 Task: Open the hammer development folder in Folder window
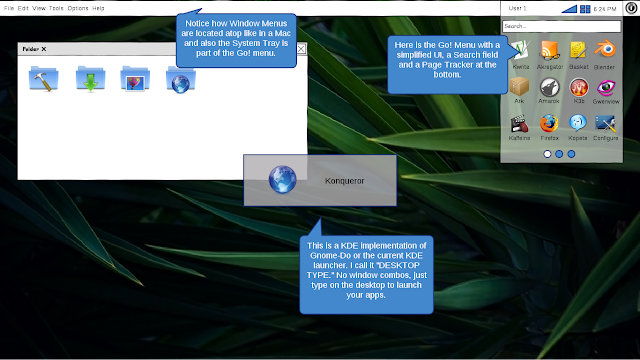point(44,78)
